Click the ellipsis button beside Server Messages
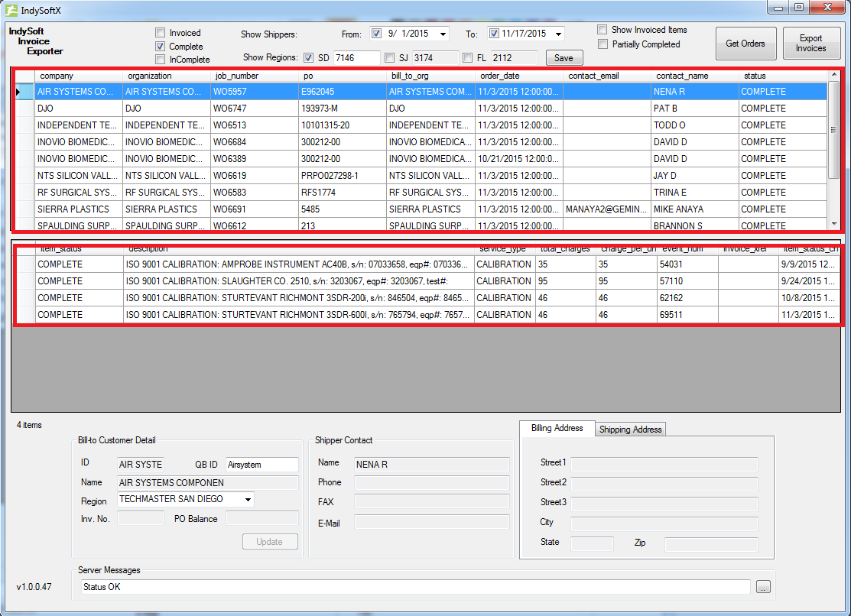Viewport: 851px width, 616px height. 763,587
